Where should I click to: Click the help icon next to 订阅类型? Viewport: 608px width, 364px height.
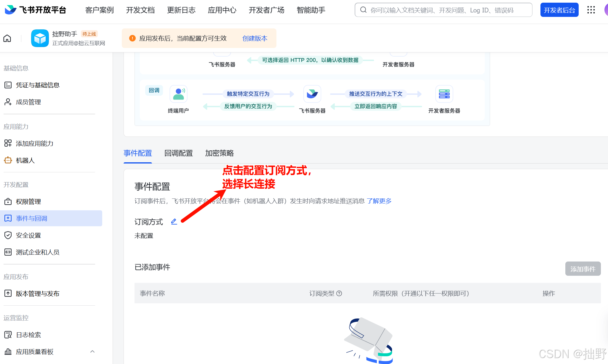(x=339, y=293)
